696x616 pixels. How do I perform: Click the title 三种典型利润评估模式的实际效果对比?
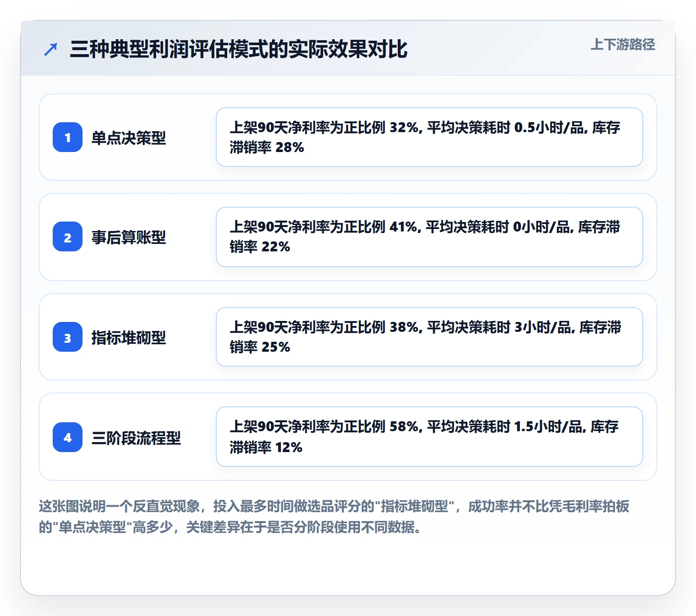pos(239,49)
